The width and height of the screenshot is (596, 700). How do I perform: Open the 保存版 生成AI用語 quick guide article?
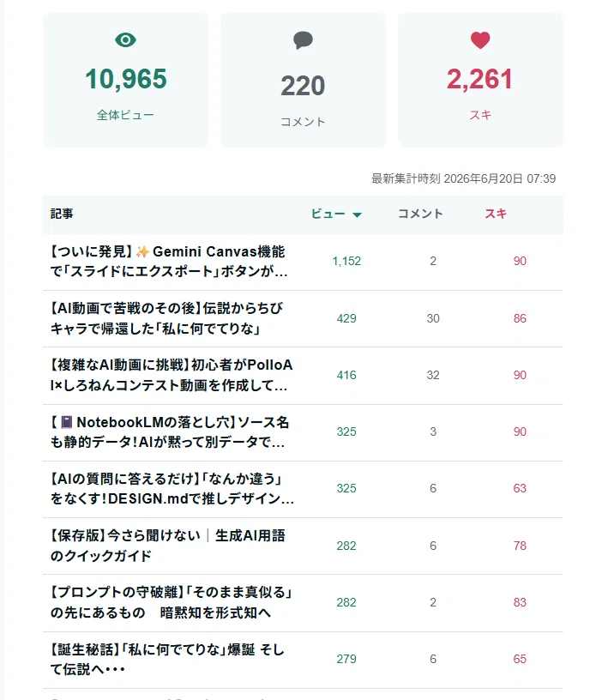point(167,546)
